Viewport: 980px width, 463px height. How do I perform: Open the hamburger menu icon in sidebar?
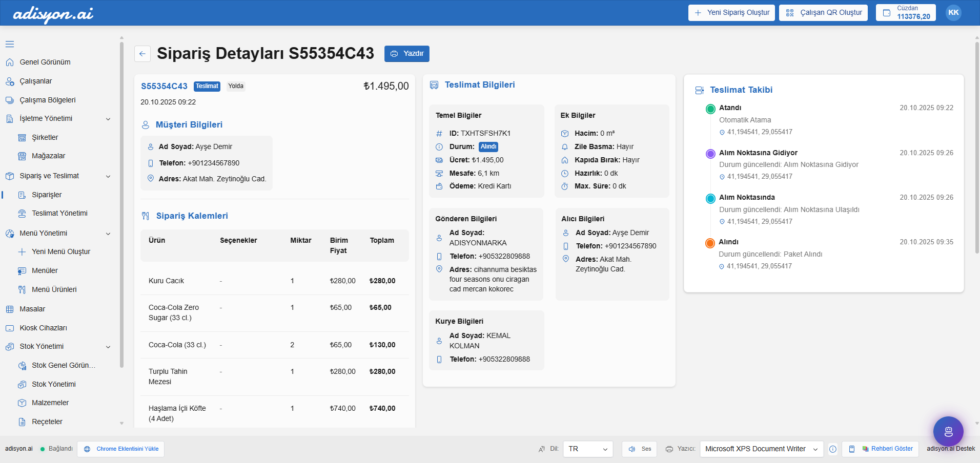[10, 44]
